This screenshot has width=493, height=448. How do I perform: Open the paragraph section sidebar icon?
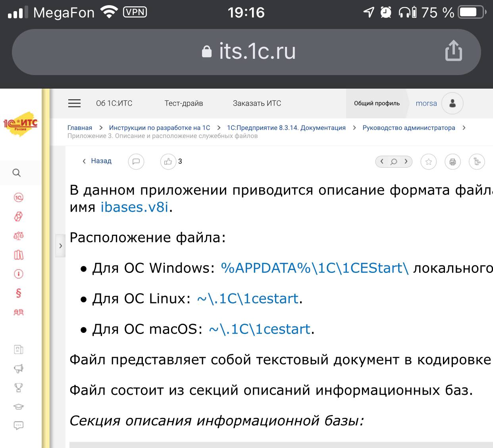[x=19, y=293]
